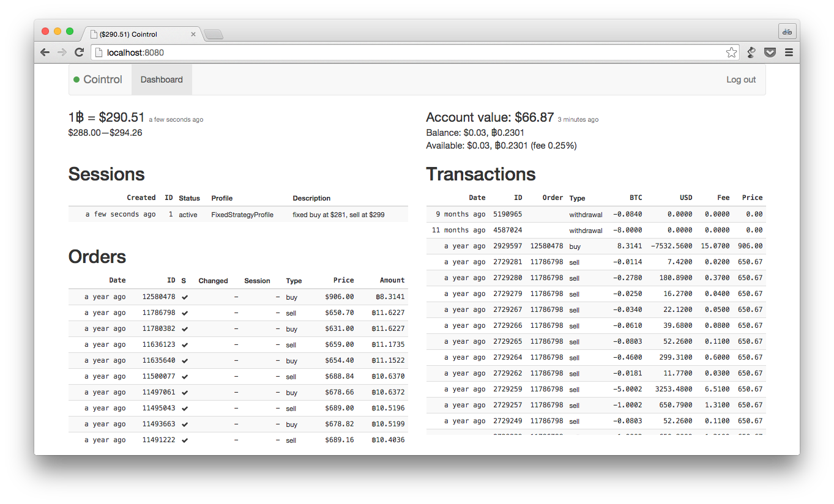Click the $906.00 price in Orders

[340, 297]
